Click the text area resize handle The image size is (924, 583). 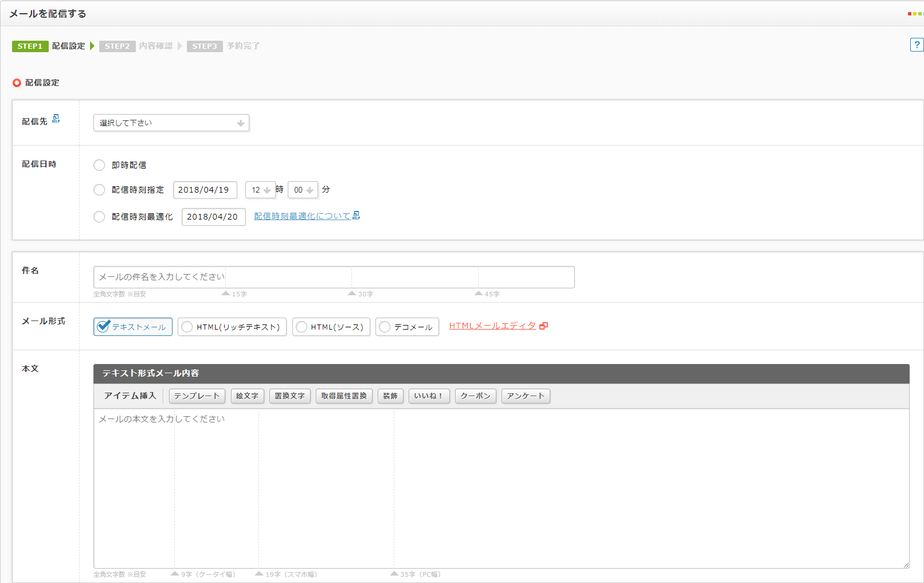point(906,565)
